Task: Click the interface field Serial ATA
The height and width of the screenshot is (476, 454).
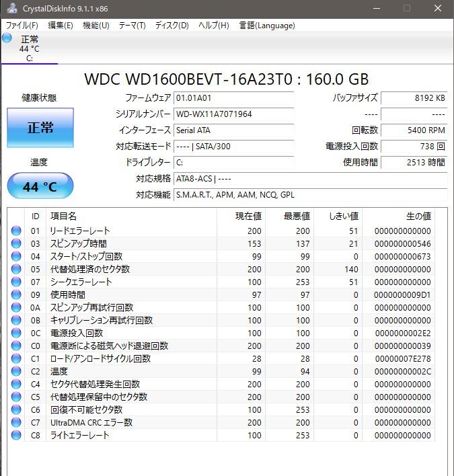Action: point(233,130)
